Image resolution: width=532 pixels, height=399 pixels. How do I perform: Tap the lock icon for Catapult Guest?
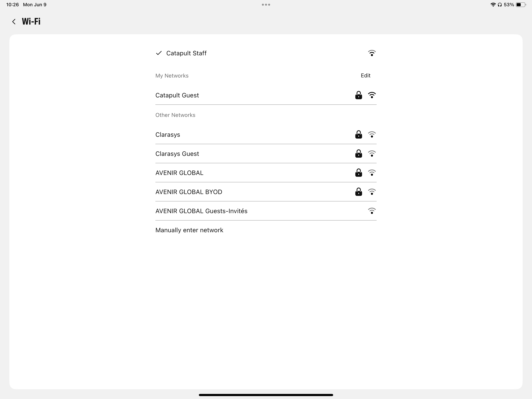[x=359, y=95]
